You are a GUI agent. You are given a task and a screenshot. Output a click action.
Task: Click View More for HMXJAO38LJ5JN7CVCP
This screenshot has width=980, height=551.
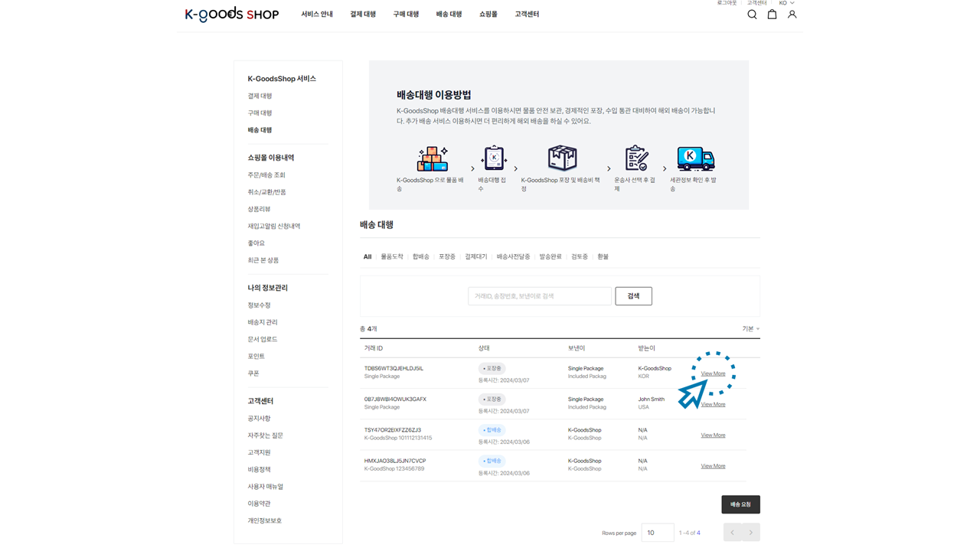tap(713, 466)
